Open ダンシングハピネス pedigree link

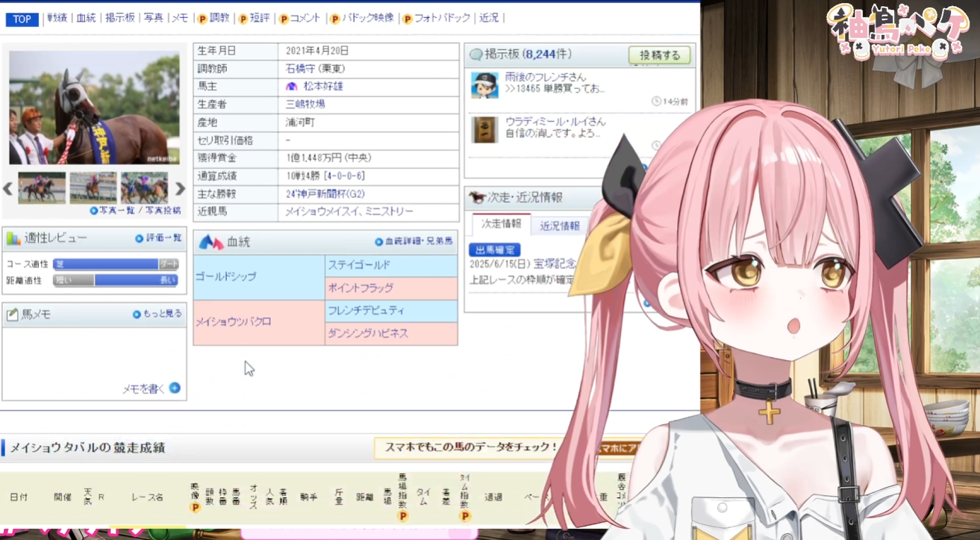(368, 333)
